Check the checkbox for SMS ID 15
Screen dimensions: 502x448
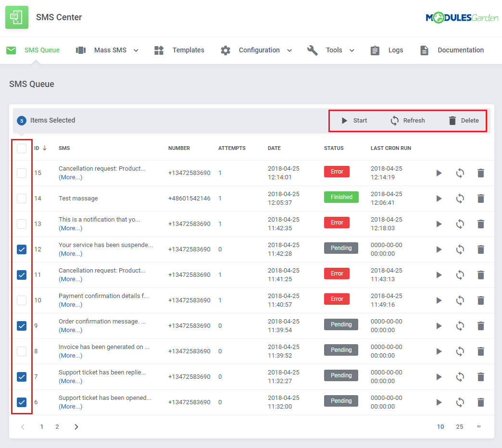[22, 173]
